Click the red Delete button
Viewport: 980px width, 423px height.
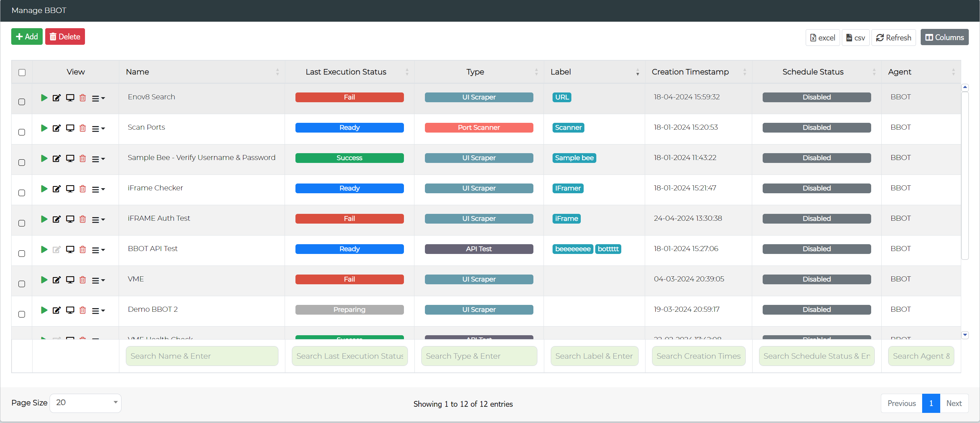pos(65,36)
